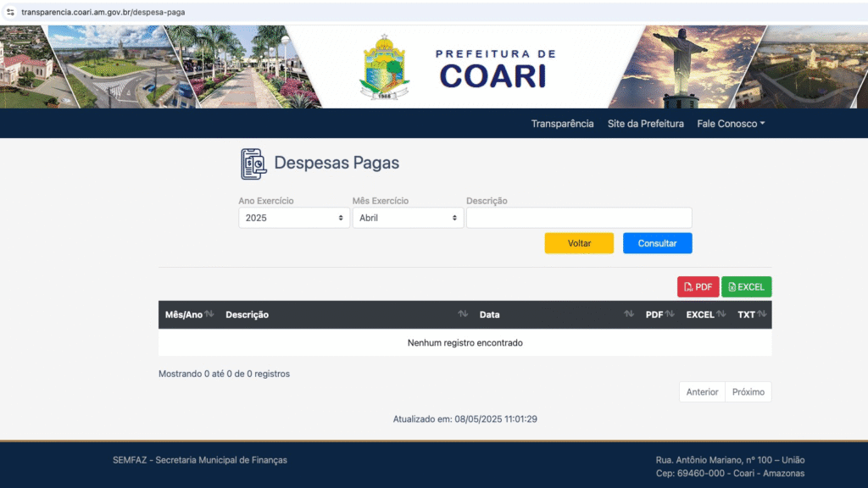This screenshot has height=488, width=868.
Task: Sort table by Descrição column arrows
Action: 463,313
